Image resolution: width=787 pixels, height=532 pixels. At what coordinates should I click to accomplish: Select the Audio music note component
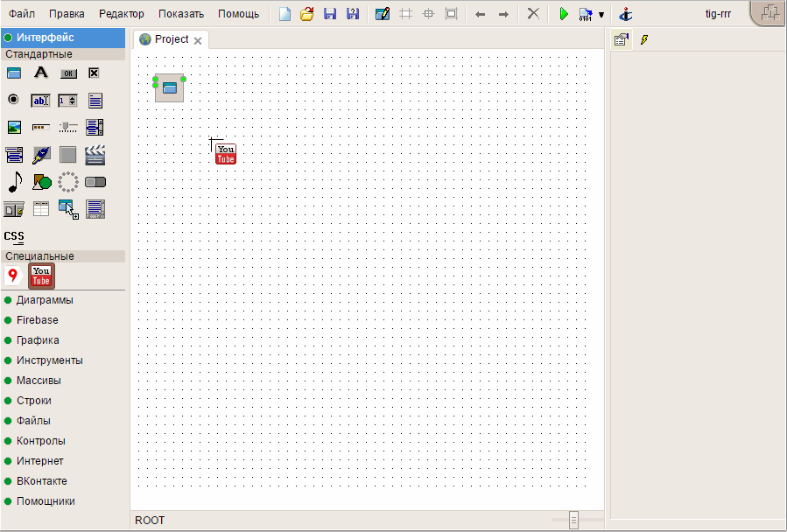[x=15, y=182]
